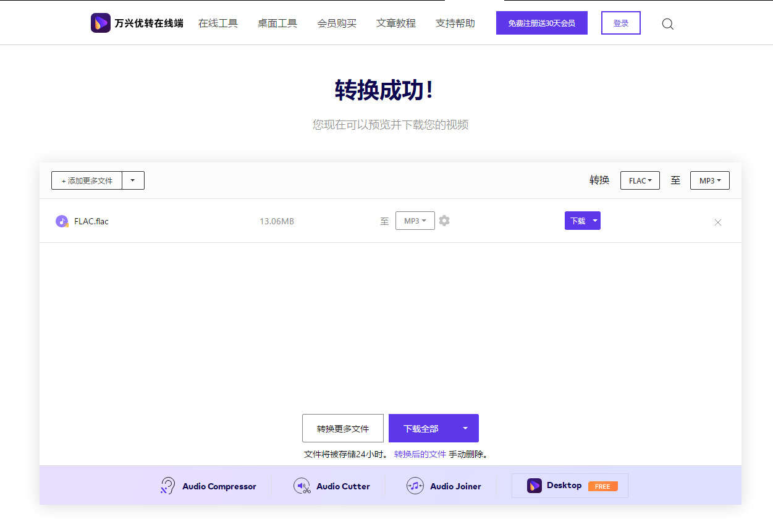The image size is (773, 532).
Task: Click the 下载 button for FLAC.flac
Action: click(x=578, y=221)
